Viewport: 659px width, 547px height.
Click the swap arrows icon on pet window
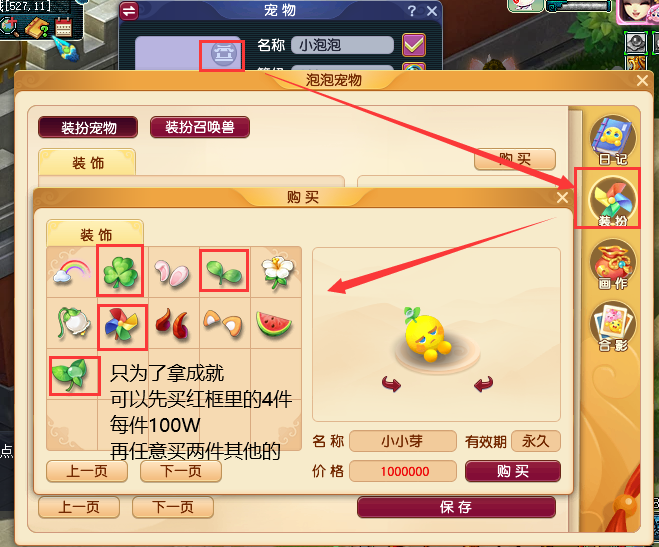click(x=129, y=11)
